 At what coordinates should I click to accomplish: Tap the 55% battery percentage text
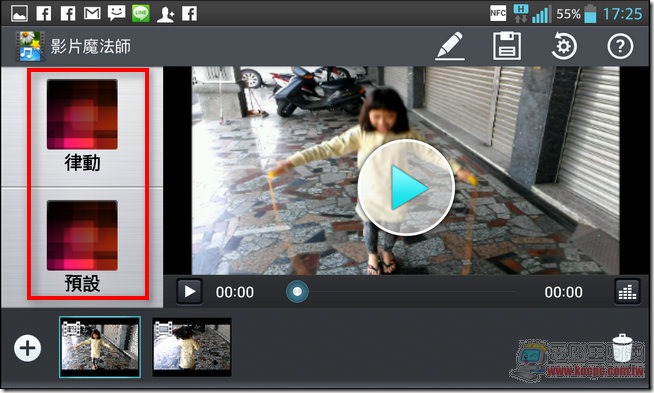(568, 14)
